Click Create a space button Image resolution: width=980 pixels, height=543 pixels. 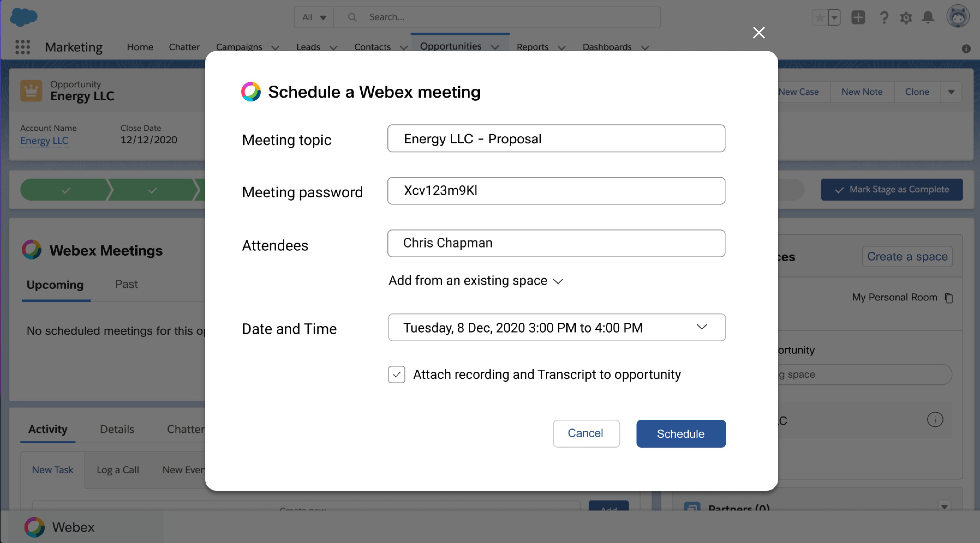pyautogui.click(x=907, y=257)
